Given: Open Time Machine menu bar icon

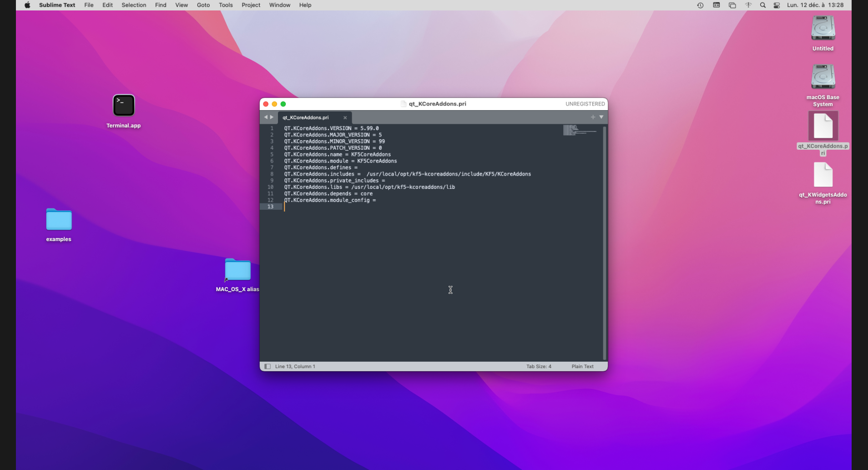Looking at the screenshot, I should point(700,5).
